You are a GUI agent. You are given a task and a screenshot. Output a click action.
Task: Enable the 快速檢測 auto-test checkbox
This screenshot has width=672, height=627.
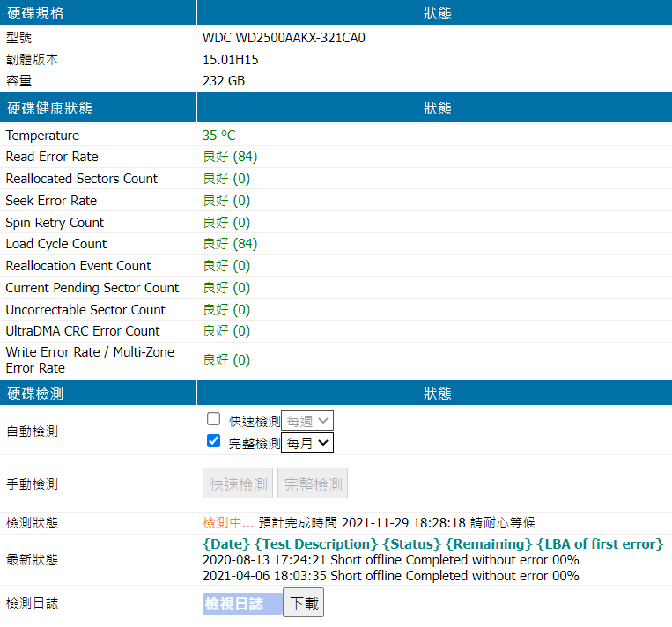coord(213,419)
